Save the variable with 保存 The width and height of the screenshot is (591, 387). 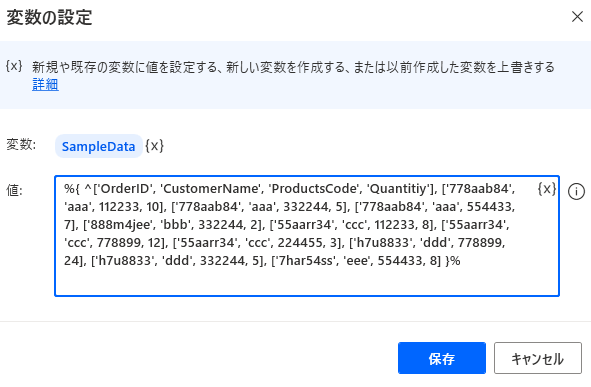tap(442, 358)
